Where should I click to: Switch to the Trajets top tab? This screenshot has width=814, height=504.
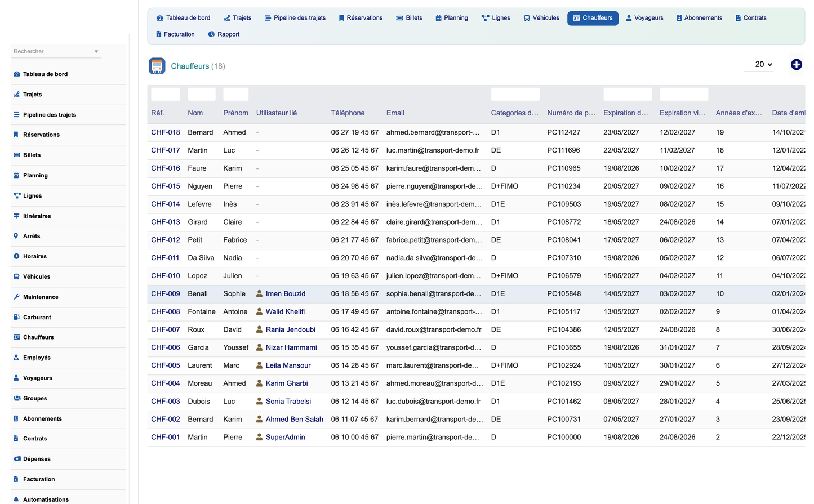237,18
